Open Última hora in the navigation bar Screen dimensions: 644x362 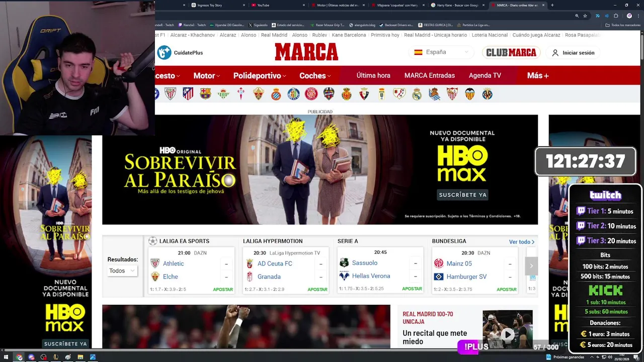[373, 75]
